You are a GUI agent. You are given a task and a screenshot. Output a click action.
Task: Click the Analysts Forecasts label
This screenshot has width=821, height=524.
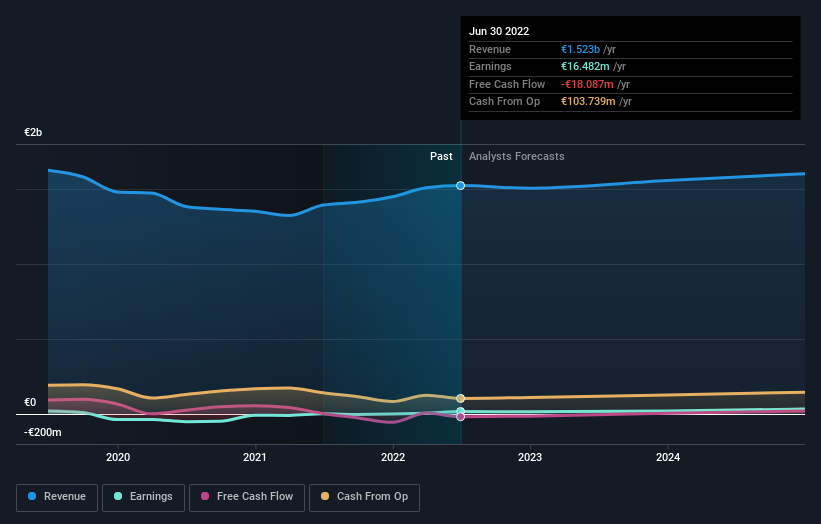point(516,156)
